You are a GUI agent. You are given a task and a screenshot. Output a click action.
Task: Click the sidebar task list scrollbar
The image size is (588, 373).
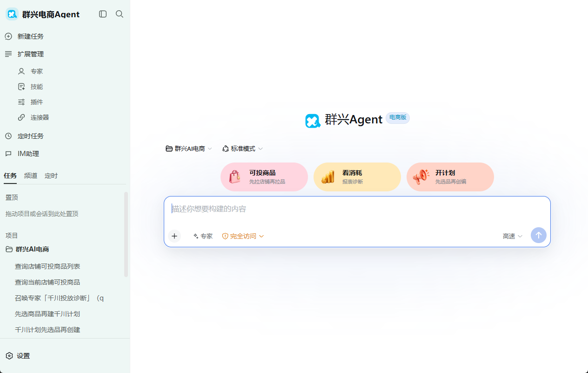click(x=126, y=234)
